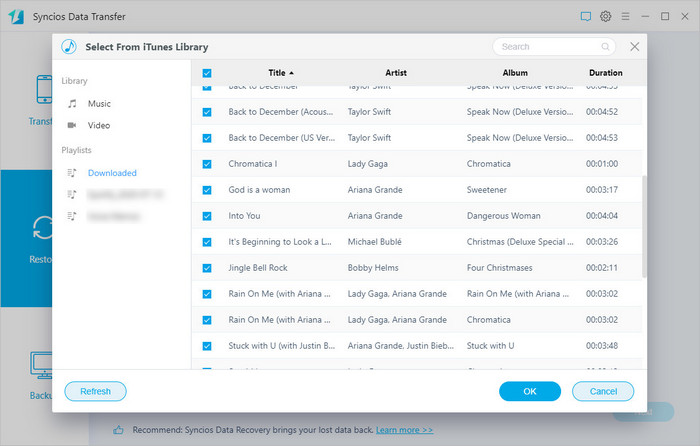
Task: Click the Bobby Helms artist cell
Action: pyautogui.click(x=373, y=267)
